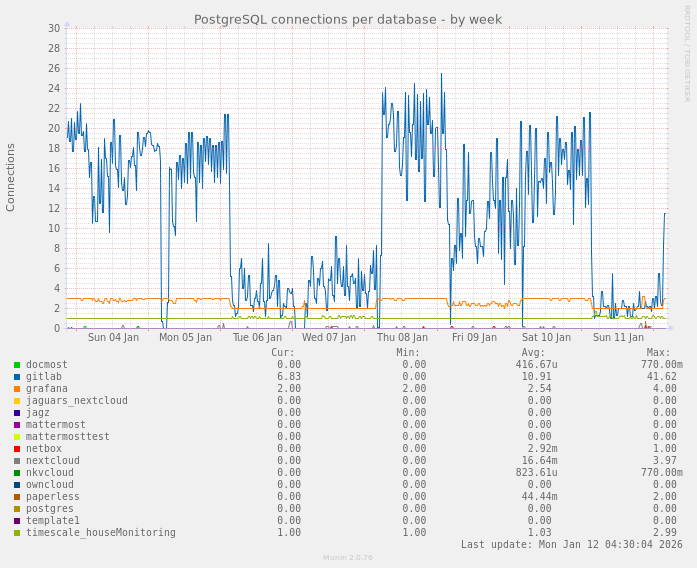Click netbox average value 2.92m
The height and width of the screenshot is (568, 697).
pos(543,448)
